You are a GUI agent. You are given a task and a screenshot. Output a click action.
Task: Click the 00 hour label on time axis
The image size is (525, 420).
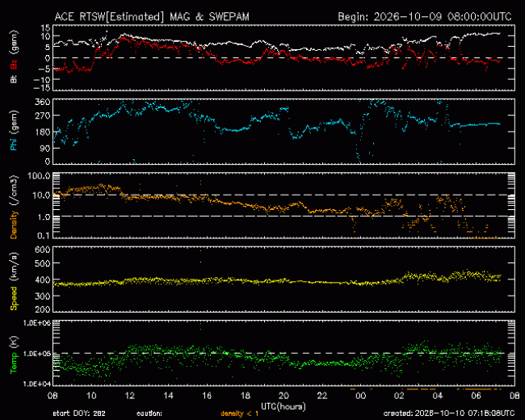tap(361, 396)
